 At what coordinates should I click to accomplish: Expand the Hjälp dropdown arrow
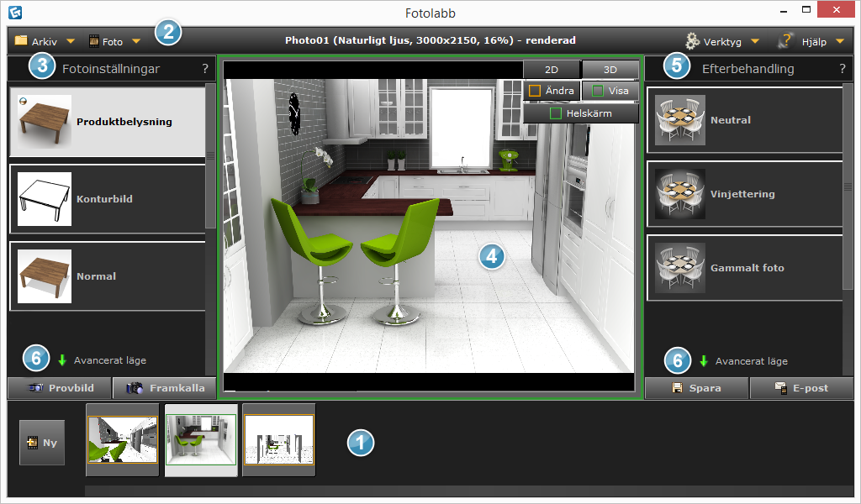click(839, 40)
